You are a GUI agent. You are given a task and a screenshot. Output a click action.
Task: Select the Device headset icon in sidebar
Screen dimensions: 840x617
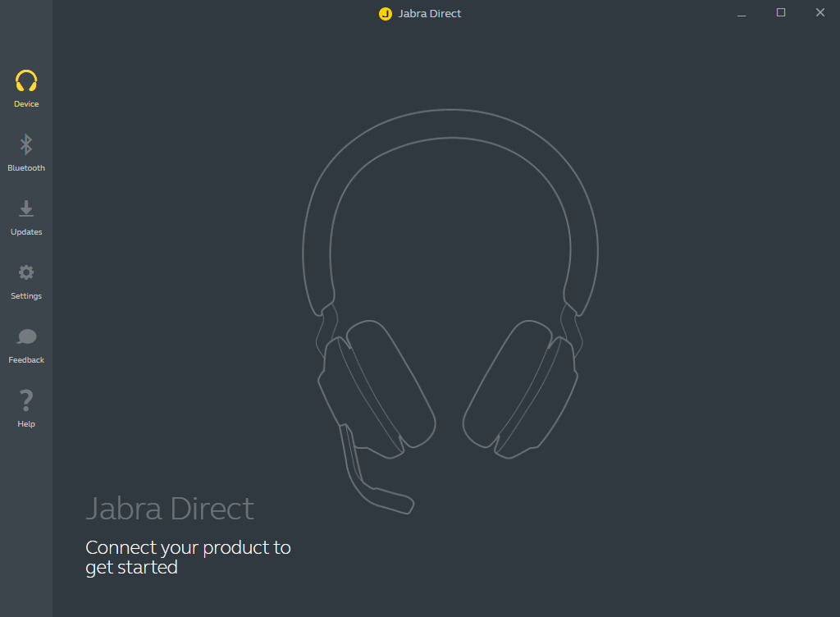point(26,81)
